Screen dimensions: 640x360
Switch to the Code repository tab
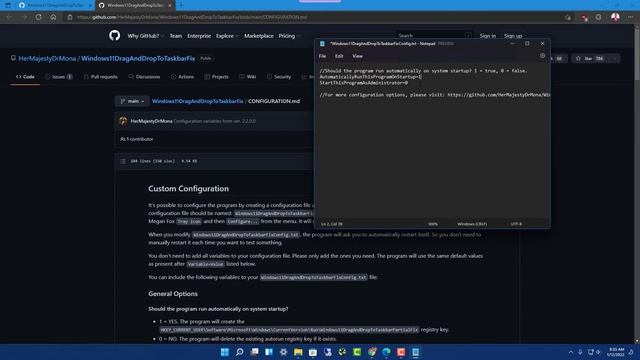tap(25, 77)
